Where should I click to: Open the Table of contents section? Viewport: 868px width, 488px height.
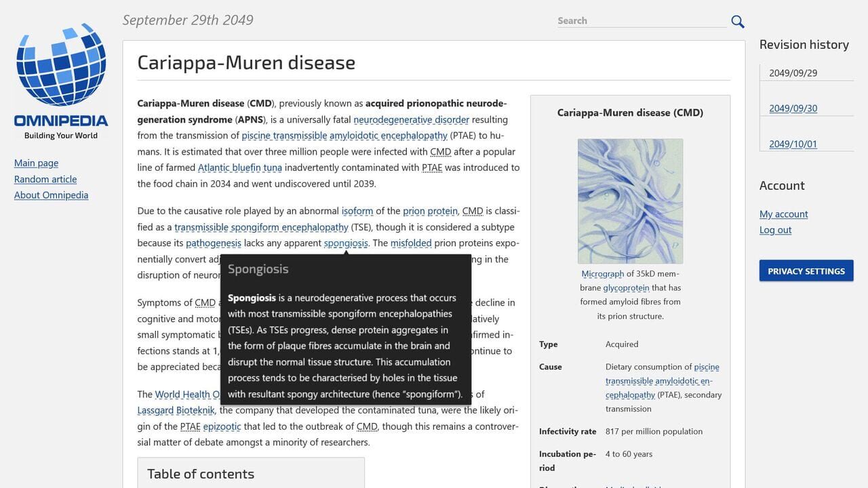pyautogui.click(x=199, y=473)
